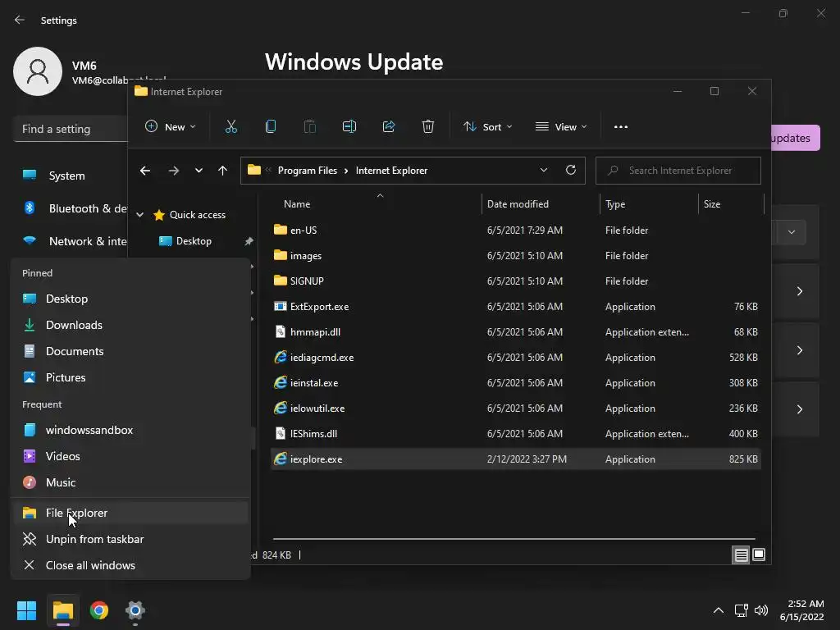Screen dimensions: 840x630
Task: Select Desktop under Quick access tree
Action: [x=194, y=241]
